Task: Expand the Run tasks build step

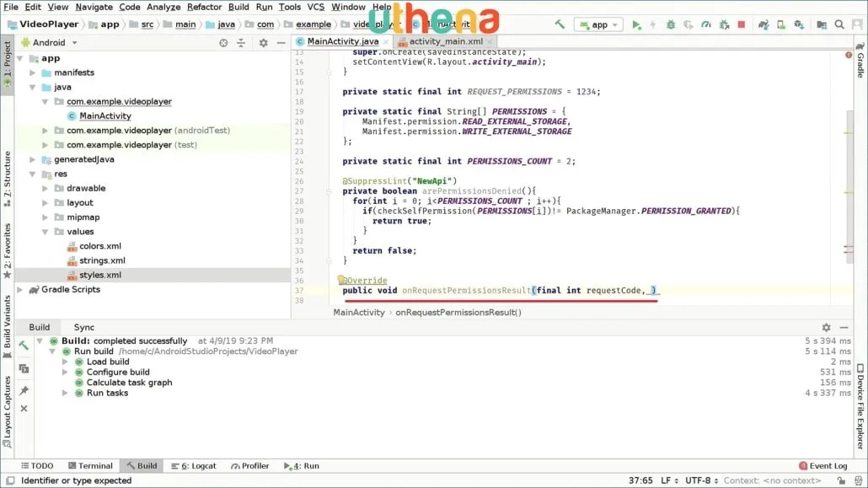Action: [x=66, y=394]
